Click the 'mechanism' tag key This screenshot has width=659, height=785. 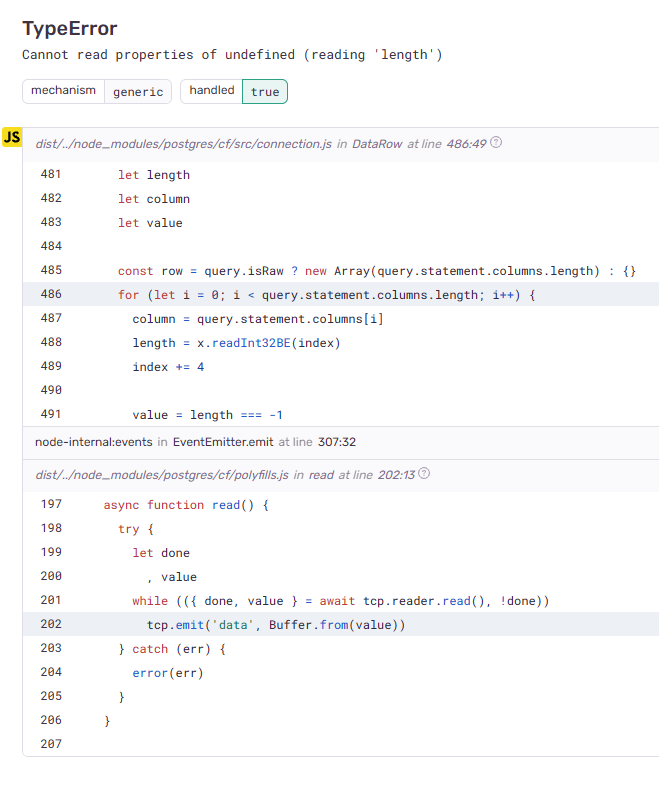[x=63, y=91]
